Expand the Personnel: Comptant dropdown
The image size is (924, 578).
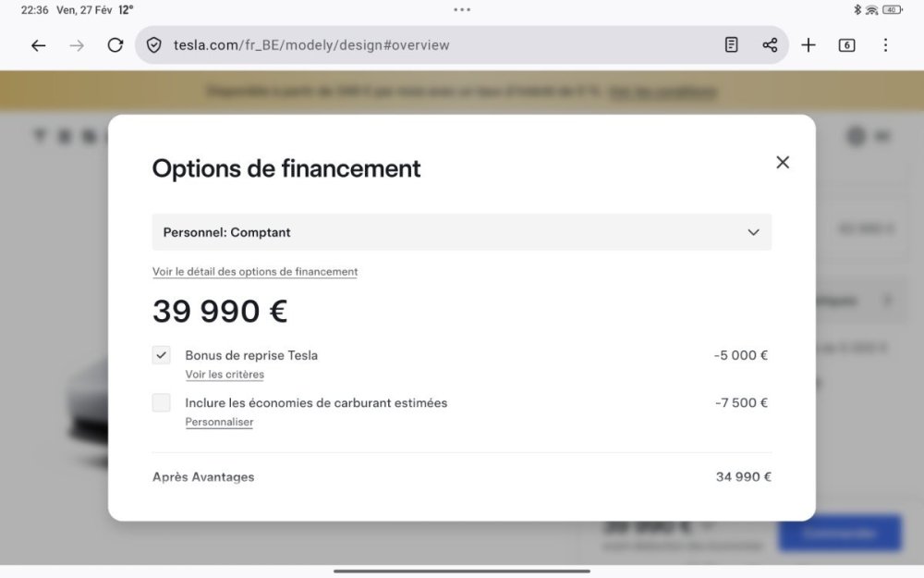coord(461,232)
